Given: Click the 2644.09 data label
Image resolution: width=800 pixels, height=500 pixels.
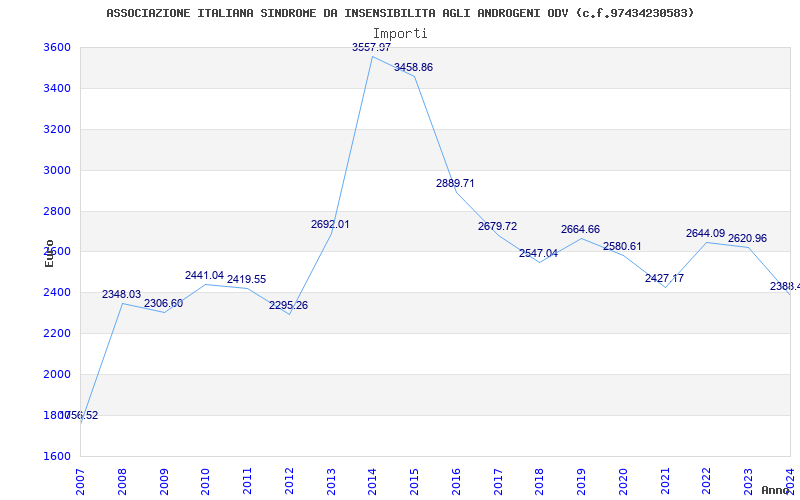Looking at the screenshot, I should [706, 233].
